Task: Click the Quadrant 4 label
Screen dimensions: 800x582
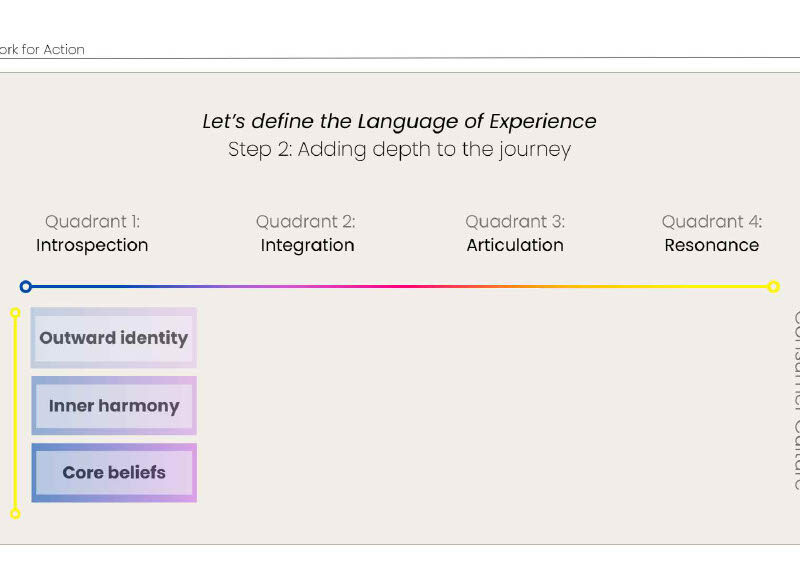Action: [x=712, y=222]
